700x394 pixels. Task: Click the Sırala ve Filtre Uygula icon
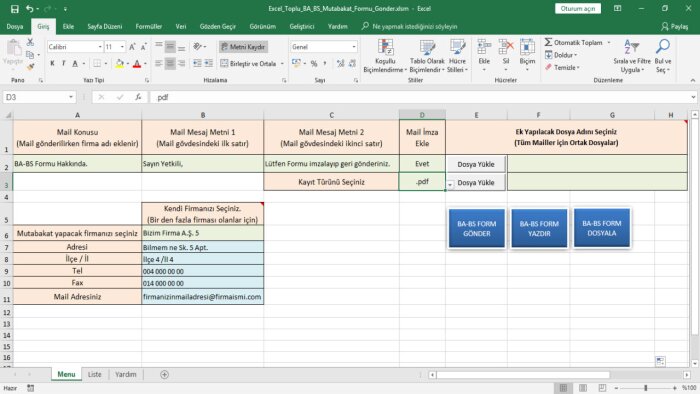click(x=631, y=46)
